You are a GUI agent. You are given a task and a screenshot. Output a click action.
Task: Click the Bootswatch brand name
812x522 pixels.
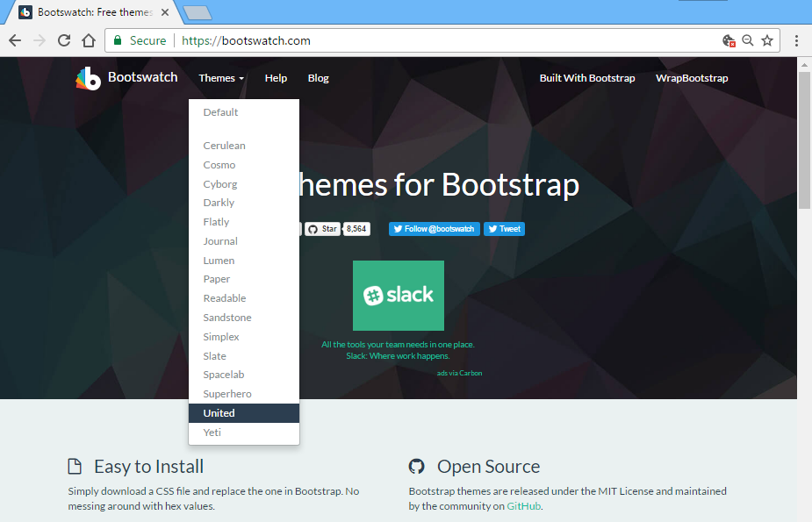pyautogui.click(x=143, y=77)
